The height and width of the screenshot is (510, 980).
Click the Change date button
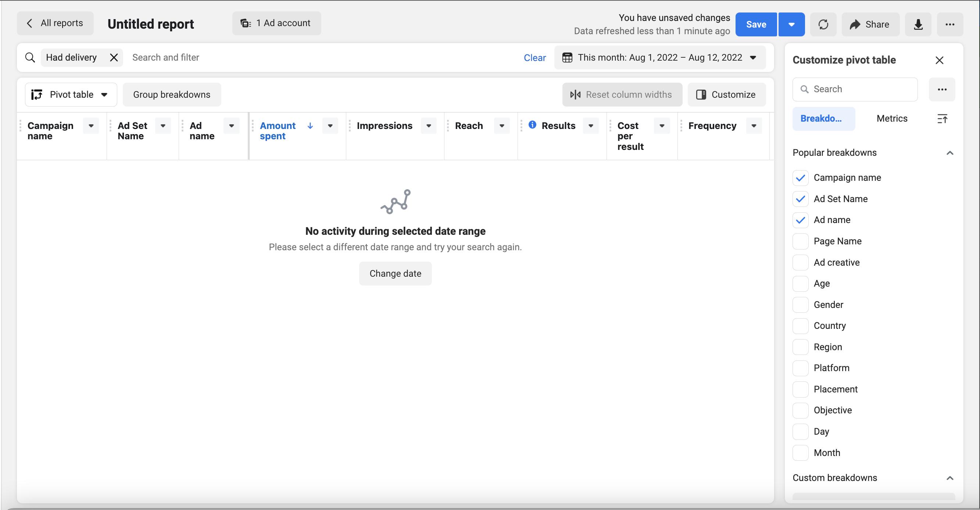395,273
